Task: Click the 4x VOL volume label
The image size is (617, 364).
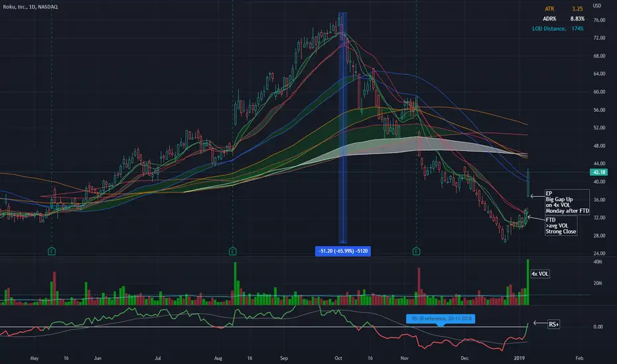Action: (540, 274)
